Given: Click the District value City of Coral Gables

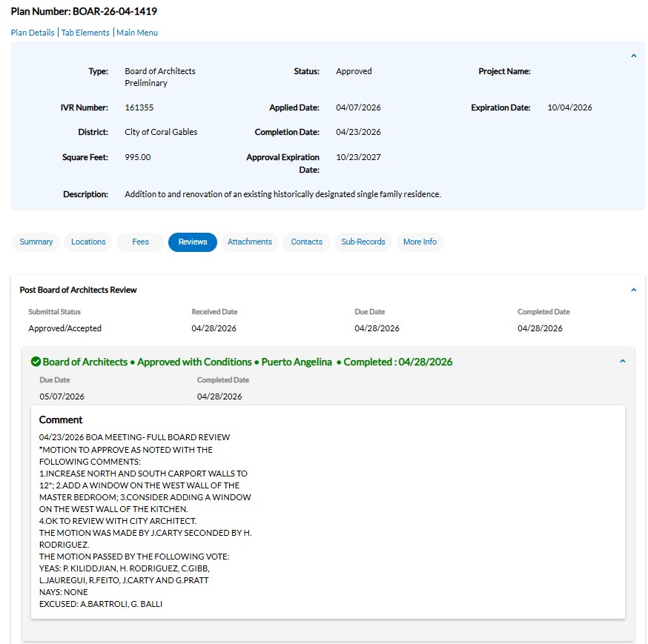Looking at the screenshot, I should [161, 132].
